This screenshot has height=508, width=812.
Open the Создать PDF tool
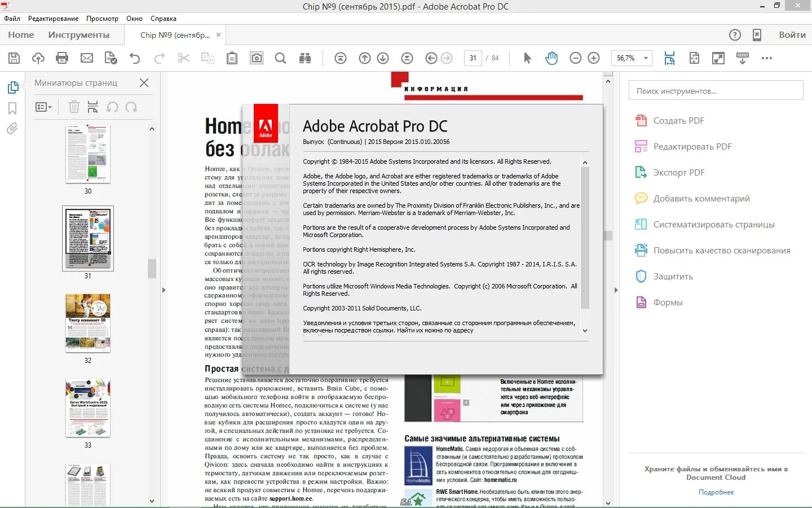pyautogui.click(x=670, y=121)
